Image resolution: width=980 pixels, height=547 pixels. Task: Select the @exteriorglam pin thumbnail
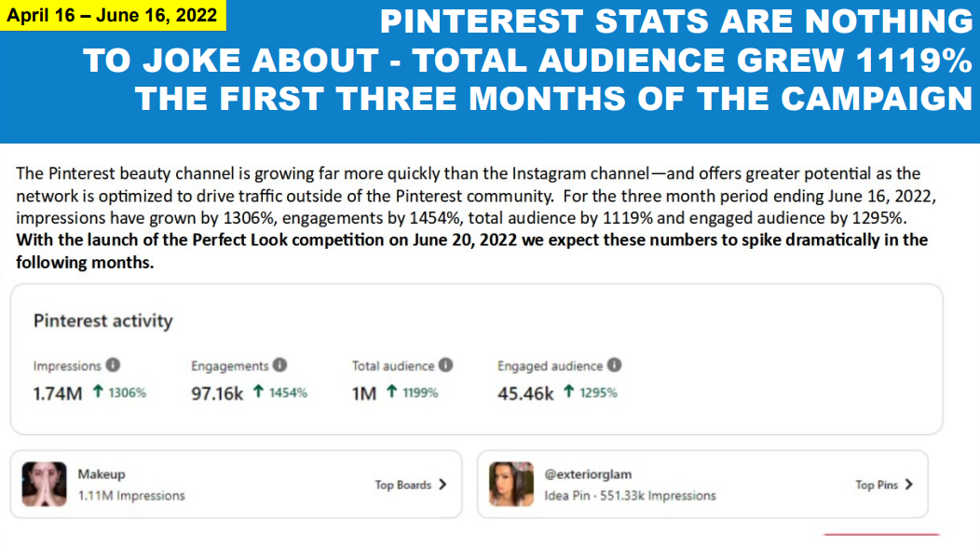(x=511, y=484)
